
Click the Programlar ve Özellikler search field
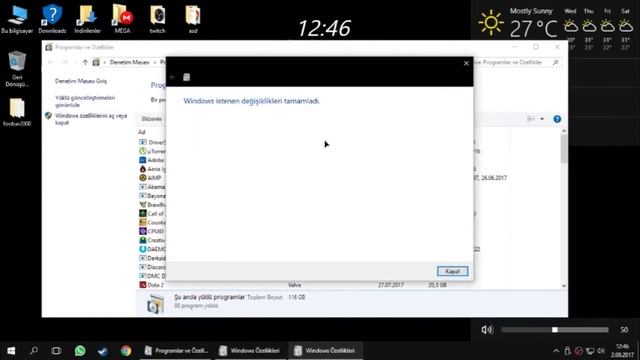(517, 62)
